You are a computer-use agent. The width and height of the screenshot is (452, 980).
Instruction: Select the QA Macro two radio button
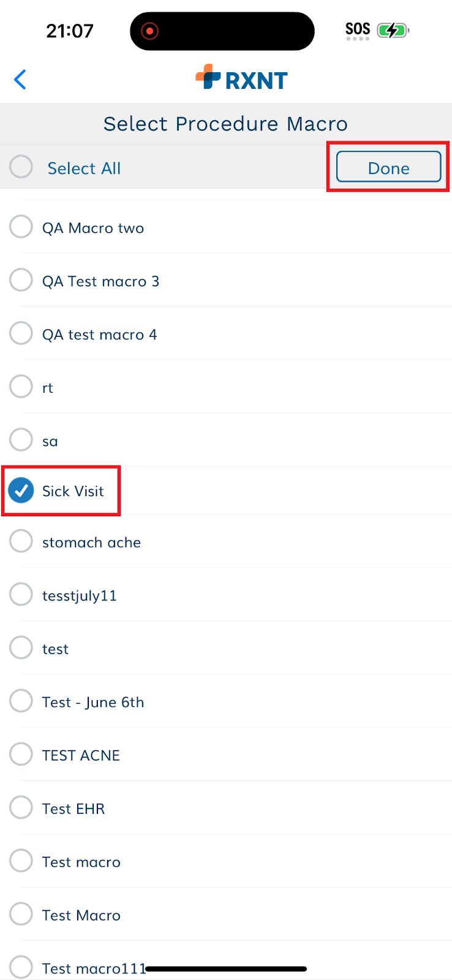pyautogui.click(x=21, y=227)
